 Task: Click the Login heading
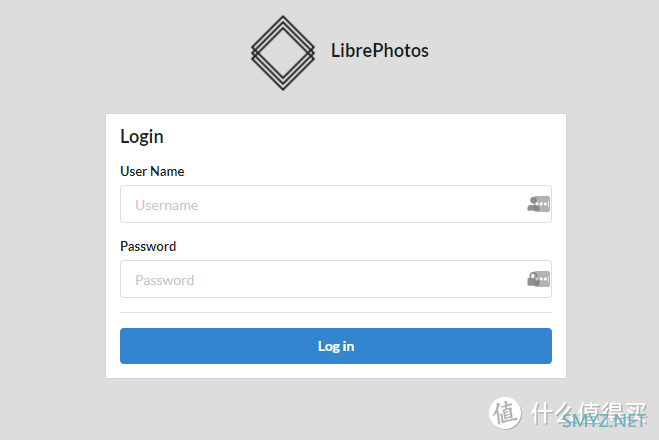coord(142,137)
